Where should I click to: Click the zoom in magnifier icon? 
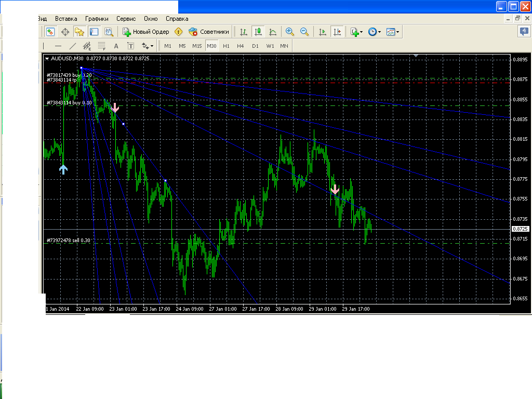click(x=290, y=32)
